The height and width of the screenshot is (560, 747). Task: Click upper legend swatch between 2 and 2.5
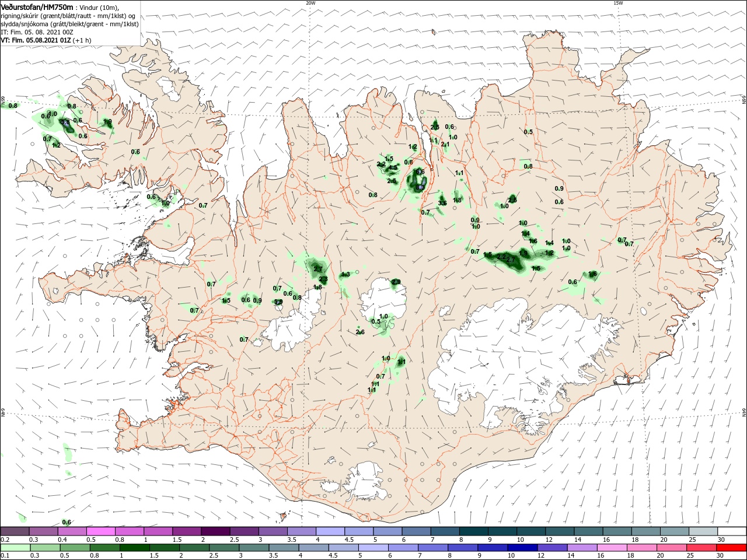coord(215,531)
